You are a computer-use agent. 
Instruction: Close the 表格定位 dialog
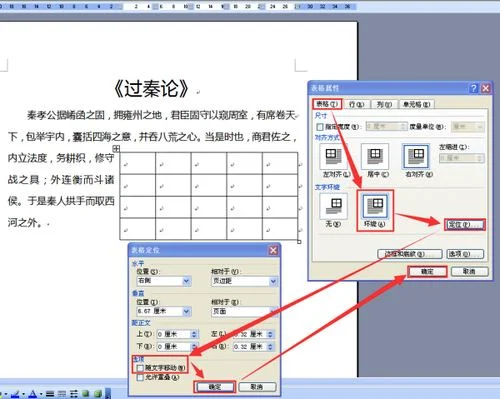click(273, 250)
